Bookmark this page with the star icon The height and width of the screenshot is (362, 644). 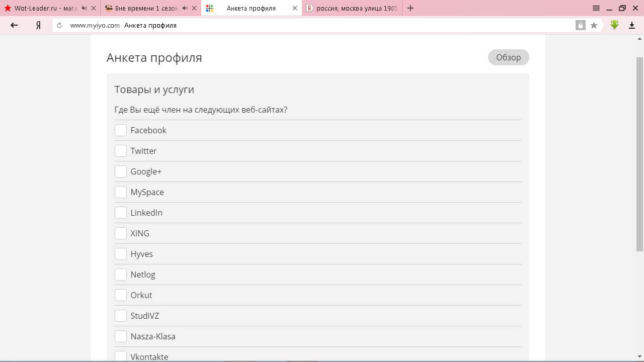(594, 25)
